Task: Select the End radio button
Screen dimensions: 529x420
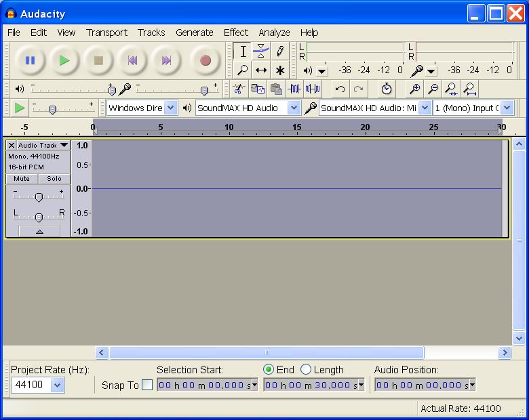Action: coord(268,369)
